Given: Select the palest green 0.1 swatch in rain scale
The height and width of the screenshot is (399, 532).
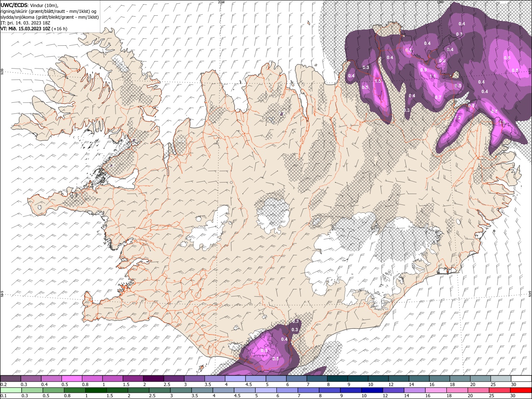Looking at the screenshot, I should tap(10, 390).
